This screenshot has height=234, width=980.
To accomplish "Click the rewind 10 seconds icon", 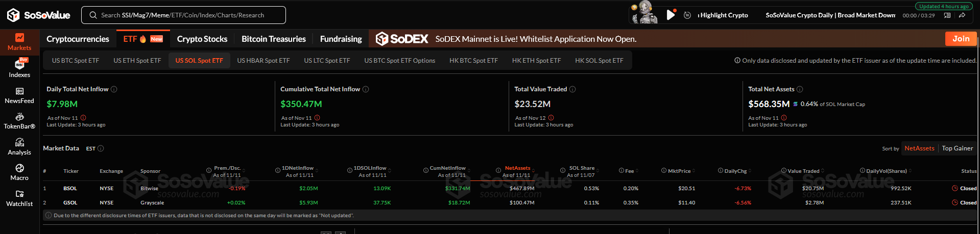I will click(687, 15).
